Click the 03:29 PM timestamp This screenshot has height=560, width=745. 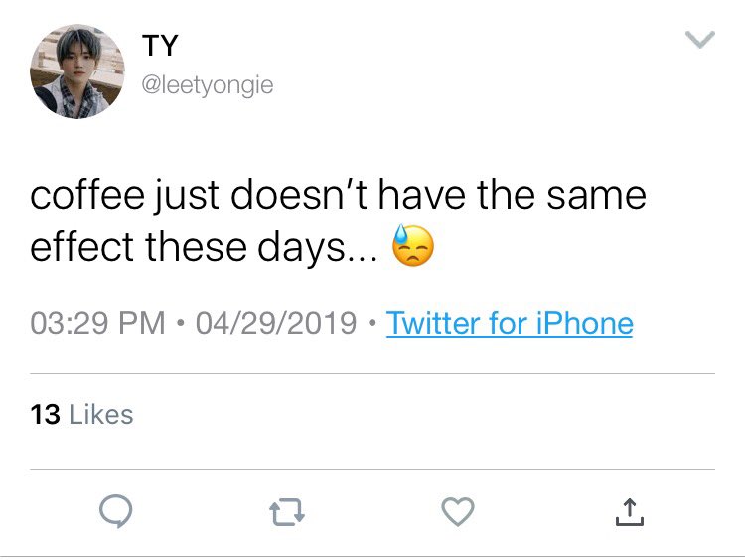(97, 323)
